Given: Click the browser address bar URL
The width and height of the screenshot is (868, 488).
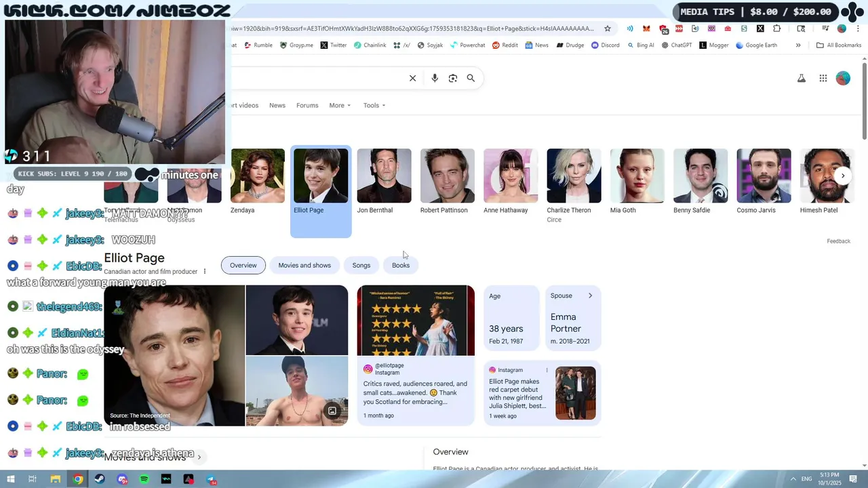Looking at the screenshot, I should click(x=412, y=28).
